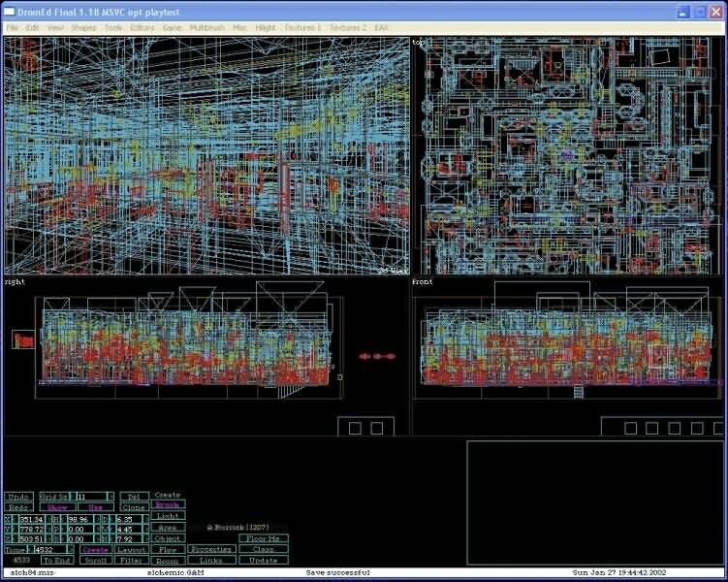Image resolution: width=728 pixels, height=582 pixels.
Task: Delete the current brush with Del
Action: click(134, 496)
